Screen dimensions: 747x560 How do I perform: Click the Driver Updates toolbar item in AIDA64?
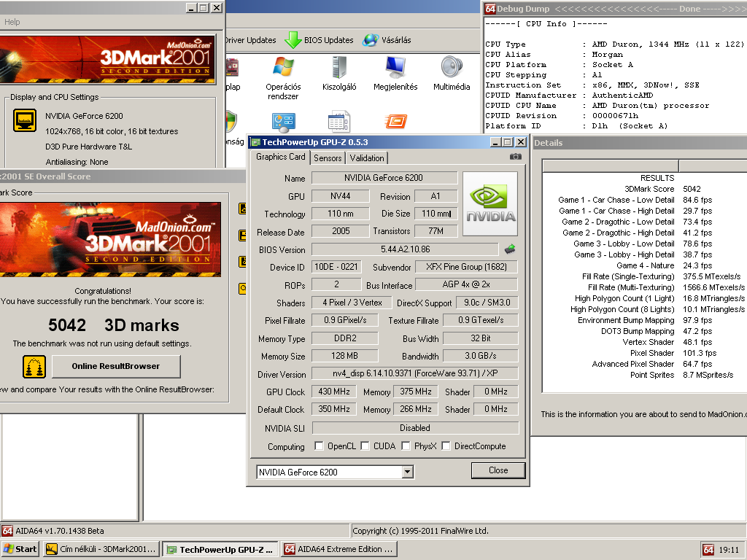251,40
